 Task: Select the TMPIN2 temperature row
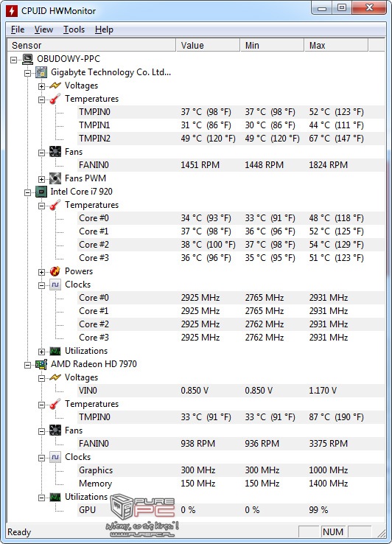pyautogui.click(x=231, y=139)
